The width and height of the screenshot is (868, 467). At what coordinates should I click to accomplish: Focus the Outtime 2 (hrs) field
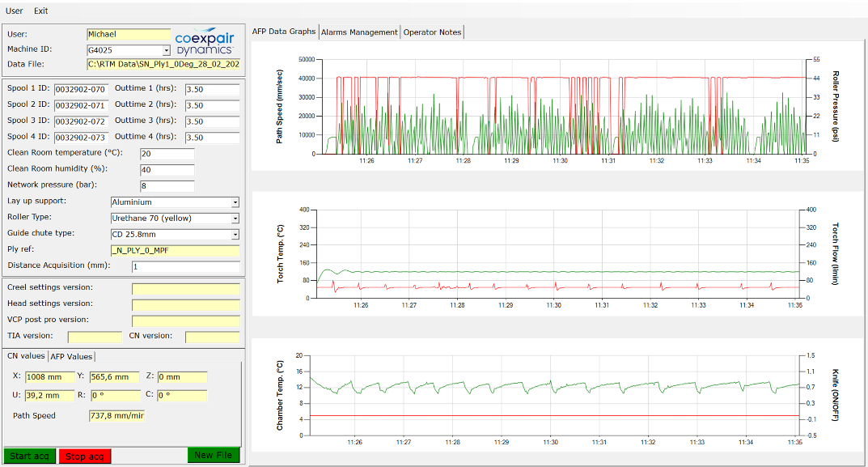coord(212,105)
